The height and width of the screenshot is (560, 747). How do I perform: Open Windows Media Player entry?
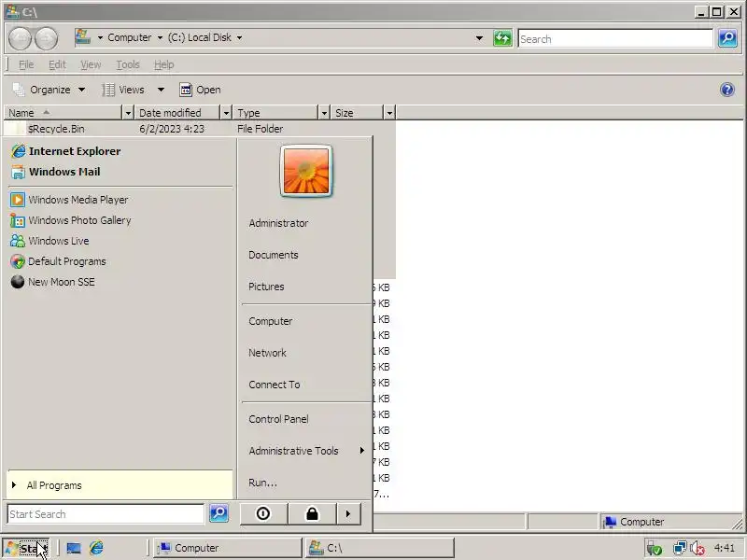click(x=69, y=200)
